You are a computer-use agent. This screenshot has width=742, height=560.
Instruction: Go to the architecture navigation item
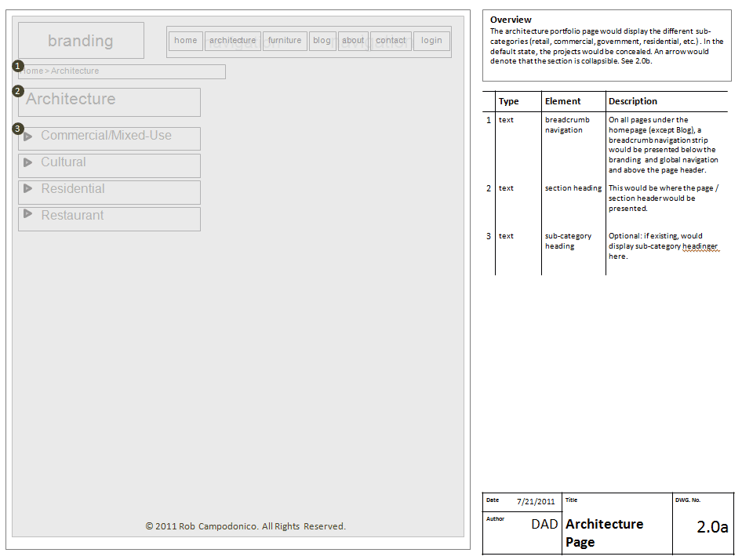[x=233, y=41]
